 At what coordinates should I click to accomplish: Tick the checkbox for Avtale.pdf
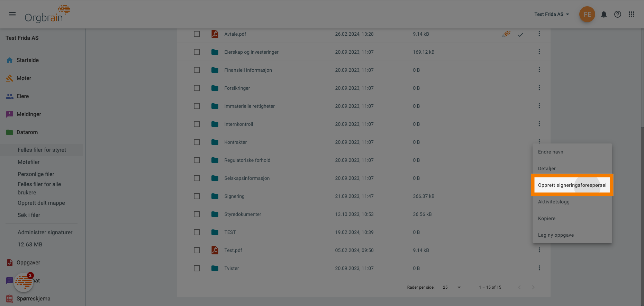coord(197,34)
